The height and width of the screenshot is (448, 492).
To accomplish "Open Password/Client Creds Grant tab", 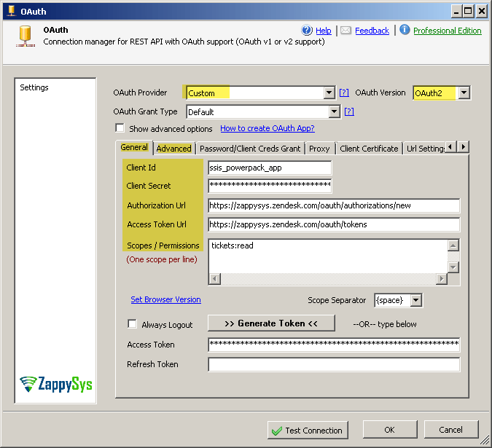I will point(250,149).
